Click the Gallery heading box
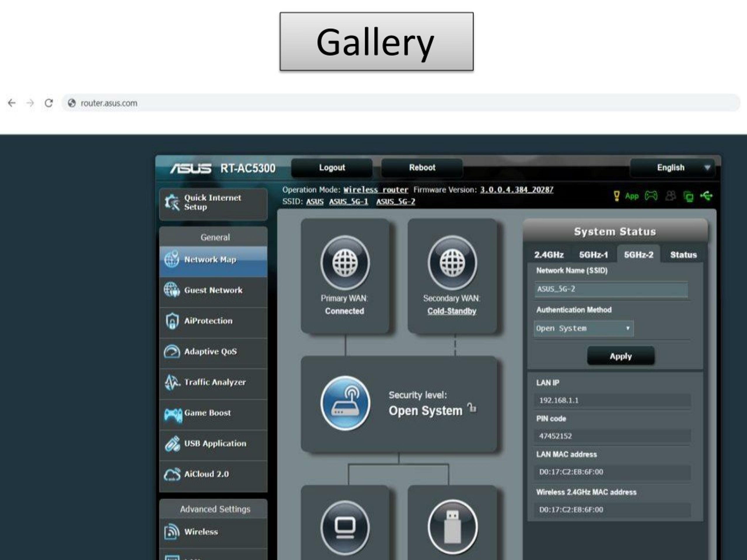 click(376, 41)
